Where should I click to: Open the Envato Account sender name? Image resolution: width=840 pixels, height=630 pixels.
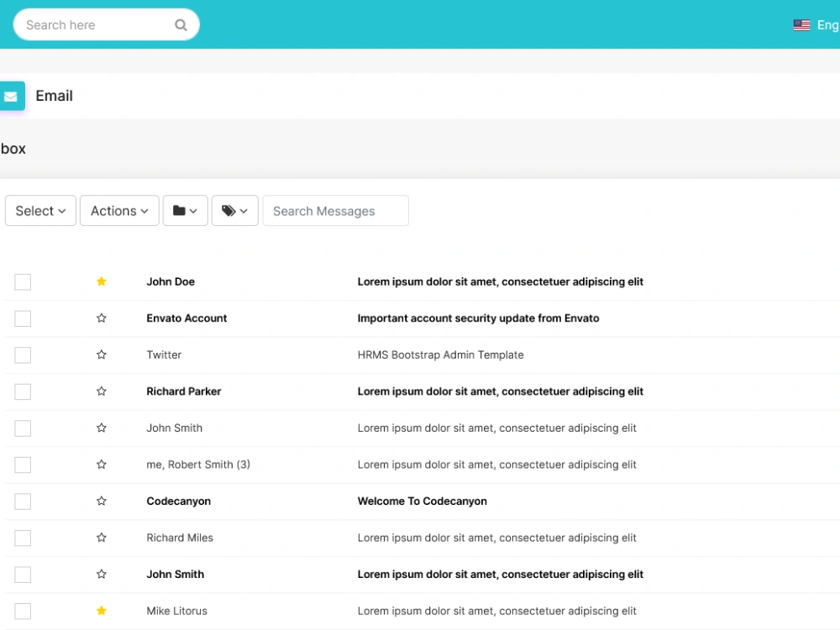(186, 318)
